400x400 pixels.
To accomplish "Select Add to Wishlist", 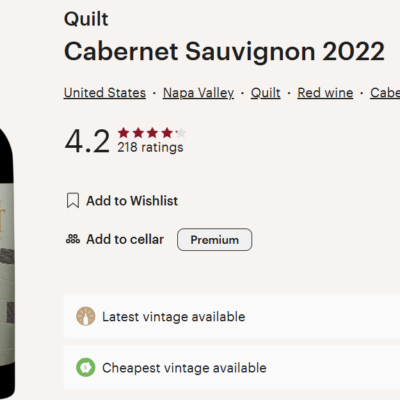I will pyautogui.click(x=132, y=201).
